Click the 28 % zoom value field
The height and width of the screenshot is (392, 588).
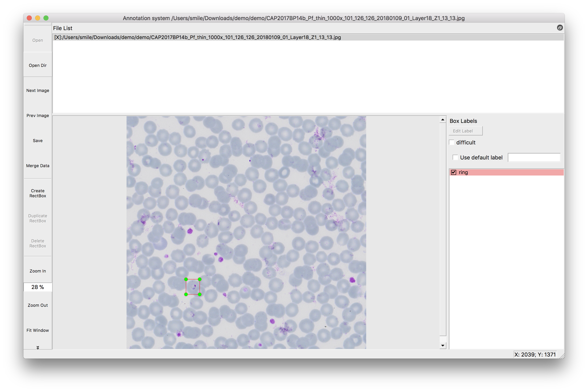pos(37,287)
